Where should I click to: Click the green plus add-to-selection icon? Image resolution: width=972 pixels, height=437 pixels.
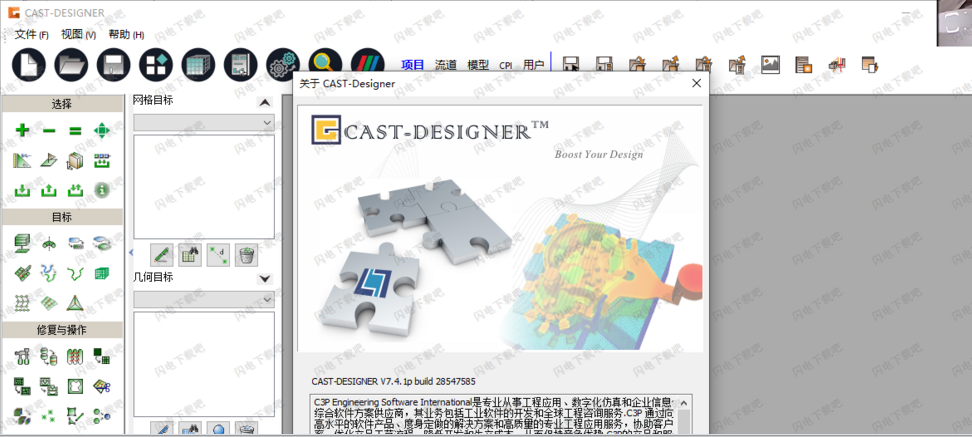pyautogui.click(x=22, y=130)
